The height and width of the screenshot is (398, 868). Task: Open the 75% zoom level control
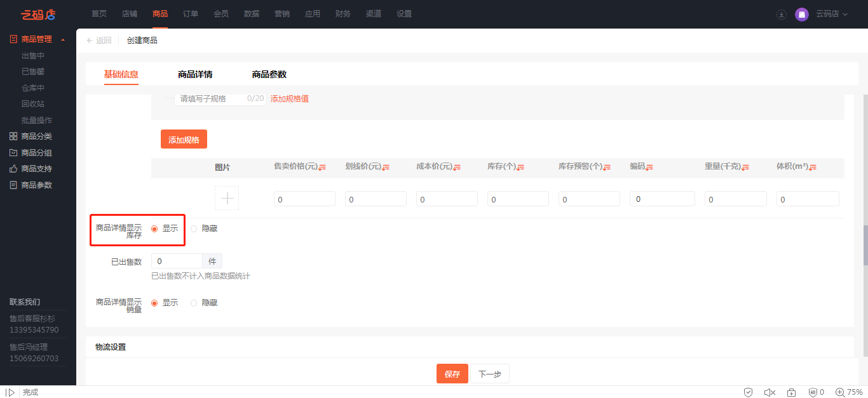849,392
